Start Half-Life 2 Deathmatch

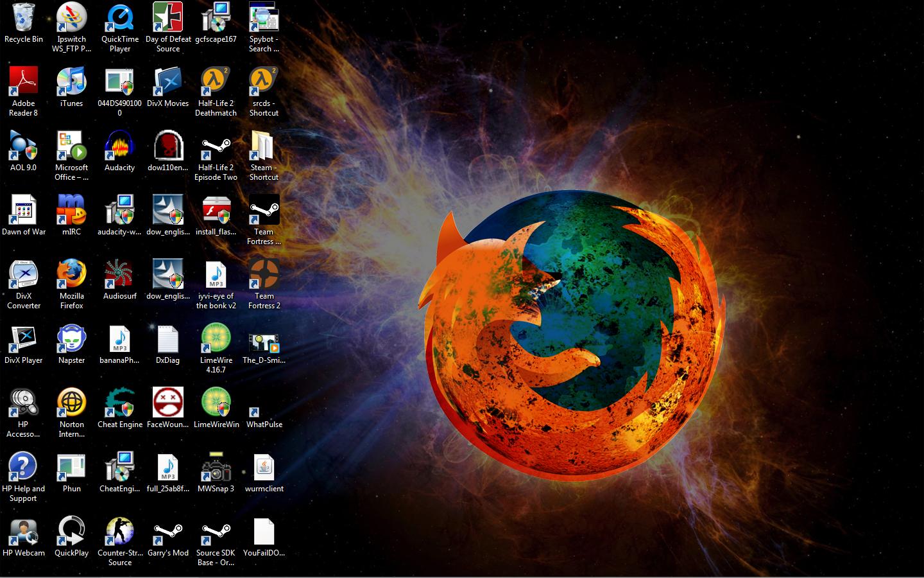pyautogui.click(x=216, y=83)
